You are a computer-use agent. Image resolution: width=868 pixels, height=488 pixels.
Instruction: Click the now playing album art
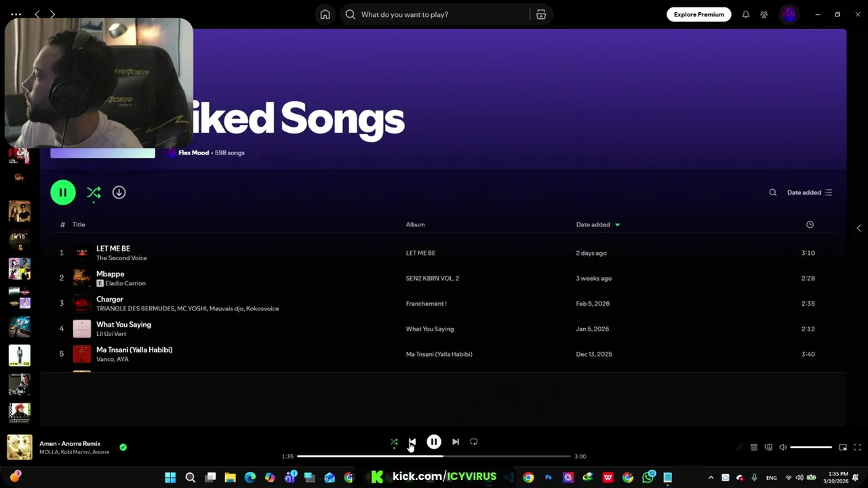pos(20,447)
